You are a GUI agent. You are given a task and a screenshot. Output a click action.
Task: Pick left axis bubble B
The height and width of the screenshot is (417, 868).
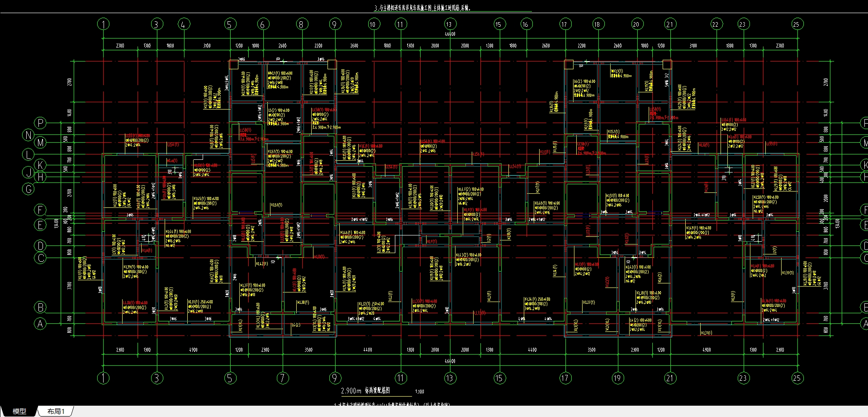pyautogui.click(x=41, y=307)
